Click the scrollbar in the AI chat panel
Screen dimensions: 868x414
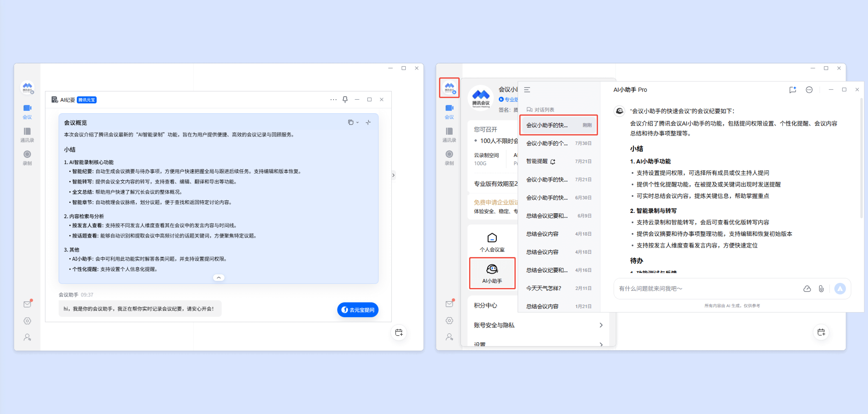pos(861,158)
